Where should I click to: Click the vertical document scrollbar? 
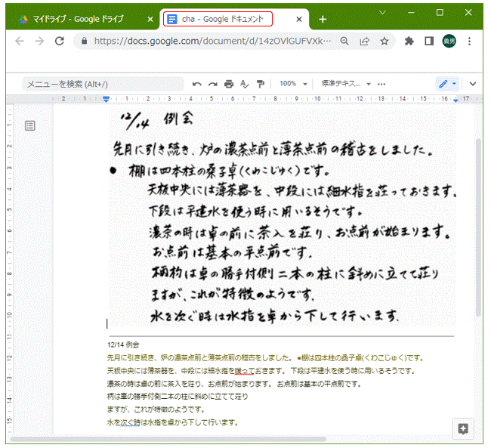point(477,227)
